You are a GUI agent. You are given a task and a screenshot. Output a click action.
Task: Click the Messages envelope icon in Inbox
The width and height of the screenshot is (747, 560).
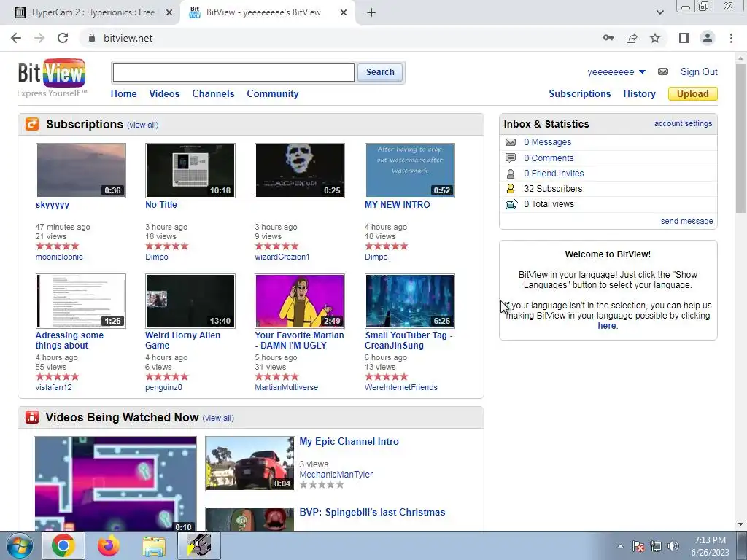tap(511, 142)
